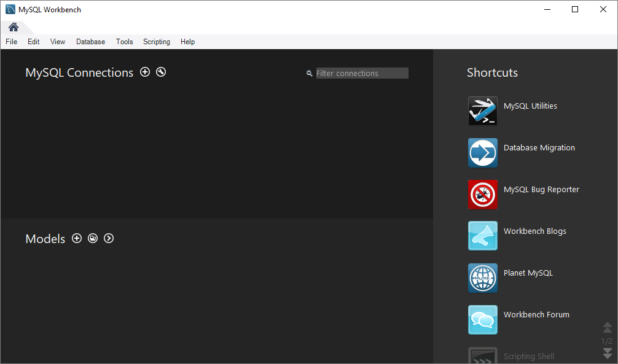Click the Home tab icon
The width and height of the screenshot is (618, 364).
(14, 27)
